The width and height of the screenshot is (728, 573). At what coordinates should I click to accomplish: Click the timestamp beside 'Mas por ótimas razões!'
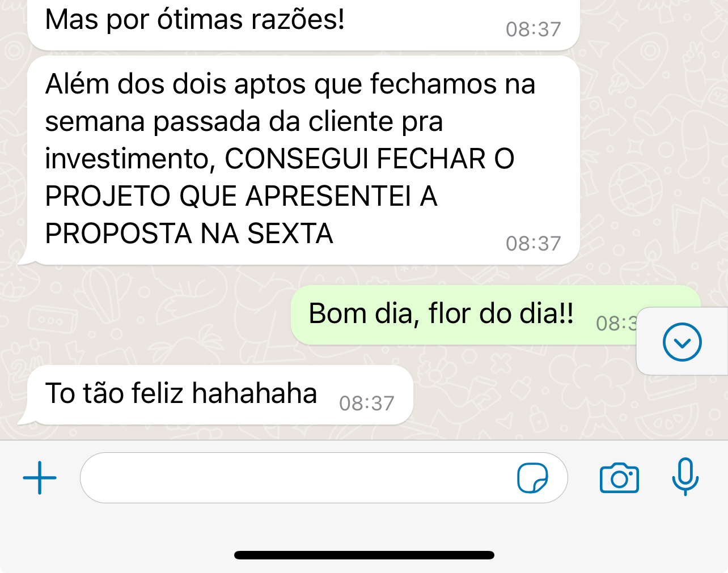pos(533,29)
